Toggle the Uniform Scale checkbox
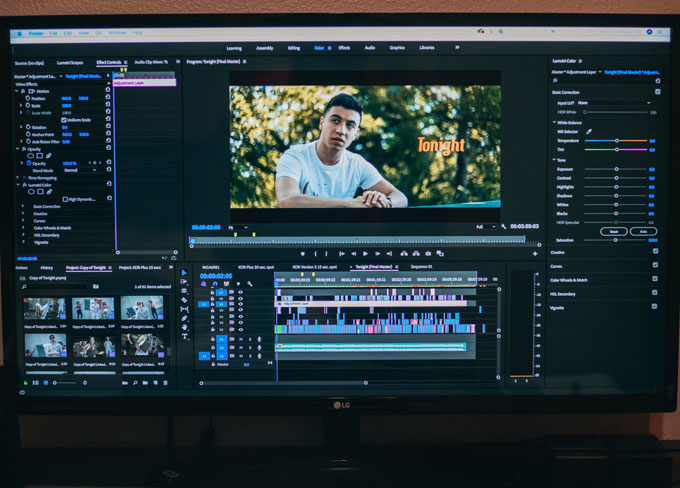The height and width of the screenshot is (488, 680). pyautogui.click(x=64, y=120)
